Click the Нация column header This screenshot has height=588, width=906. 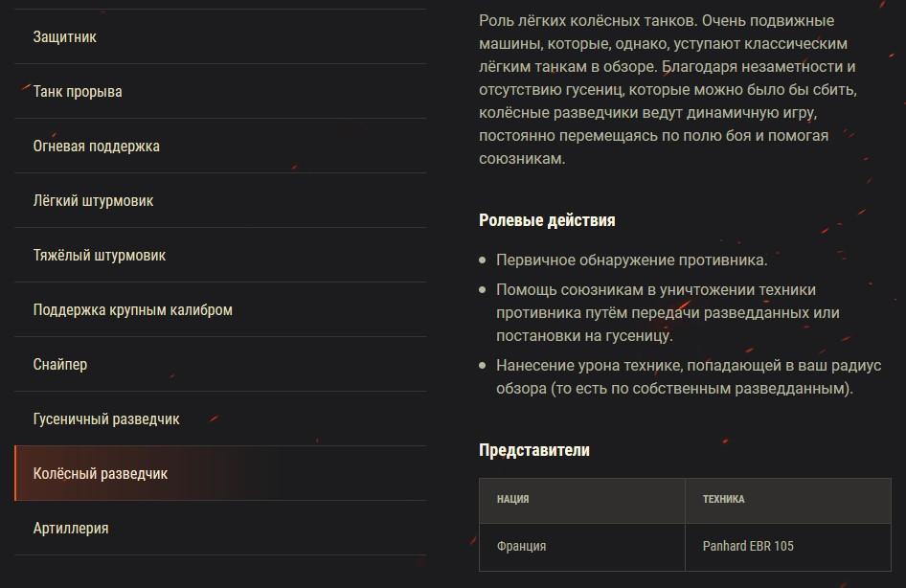coord(513,499)
